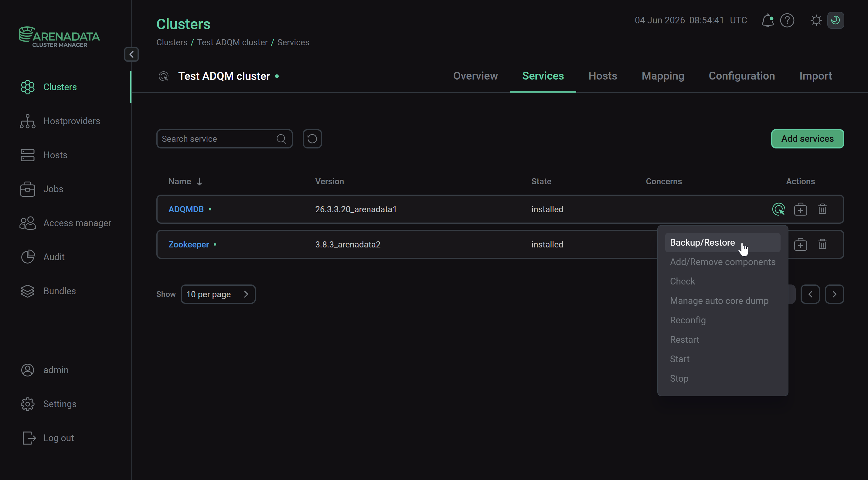Screen dimensions: 868x480
Task: Collapse the left sidebar
Action: click(x=131, y=54)
